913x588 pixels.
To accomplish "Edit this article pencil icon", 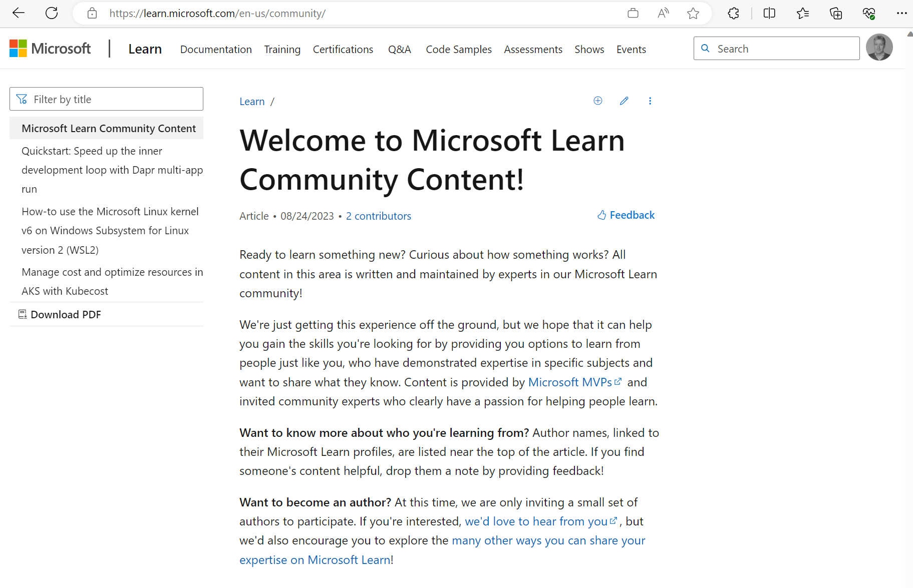I will click(624, 101).
